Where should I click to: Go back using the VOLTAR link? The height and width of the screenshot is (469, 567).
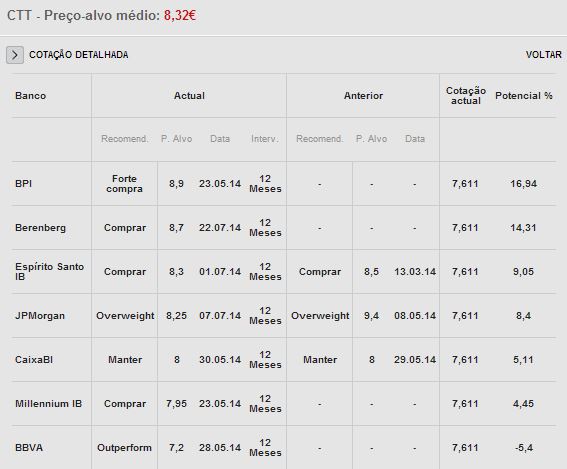543,55
